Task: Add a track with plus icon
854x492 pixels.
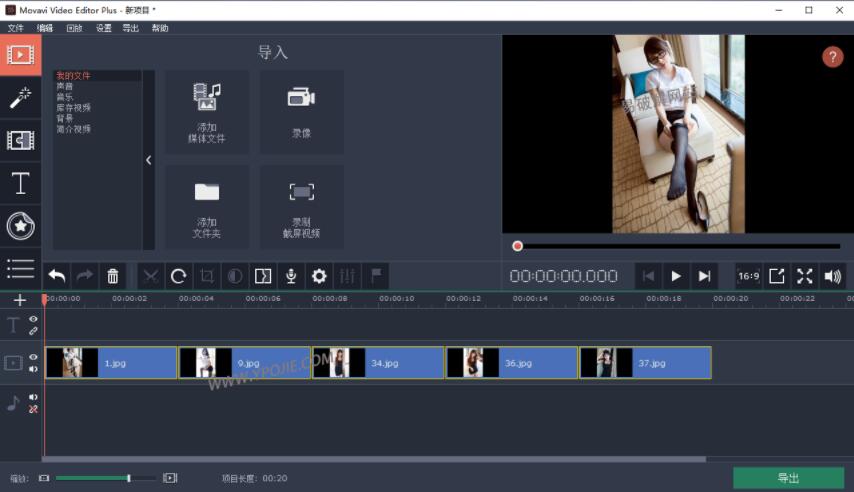Action: [20, 300]
